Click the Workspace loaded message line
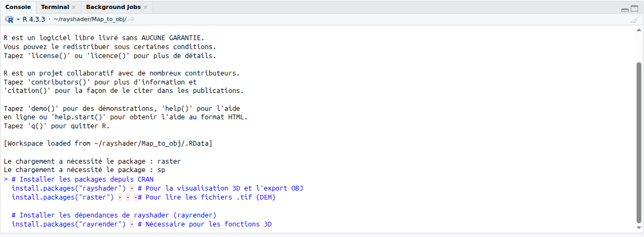 pyautogui.click(x=108, y=144)
